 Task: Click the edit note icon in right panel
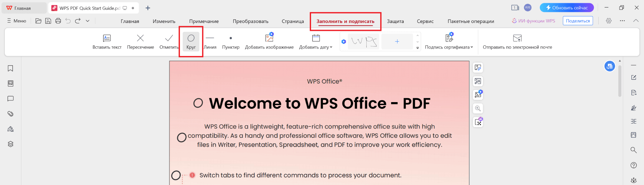click(x=634, y=78)
